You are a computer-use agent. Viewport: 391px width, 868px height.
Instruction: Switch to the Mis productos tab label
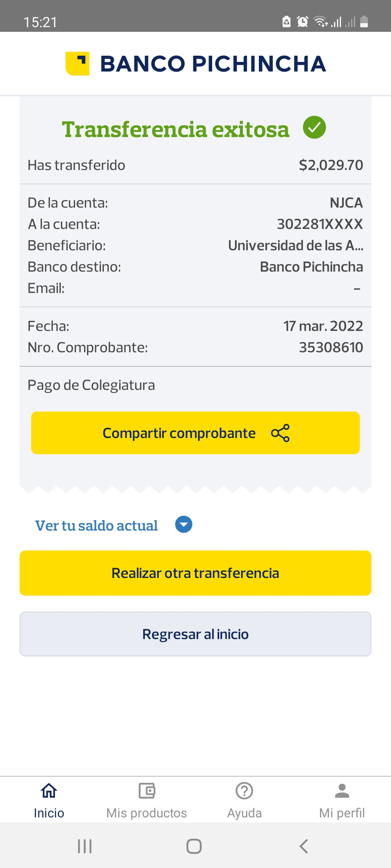(147, 813)
